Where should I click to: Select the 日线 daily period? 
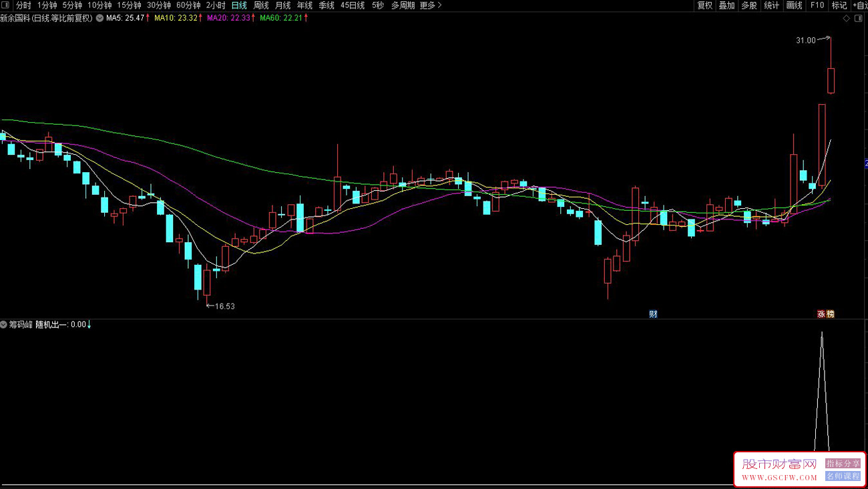pos(238,5)
